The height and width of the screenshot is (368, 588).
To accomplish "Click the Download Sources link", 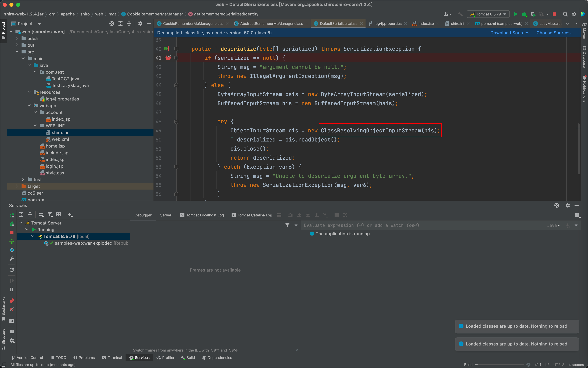I will pyautogui.click(x=510, y=33).
